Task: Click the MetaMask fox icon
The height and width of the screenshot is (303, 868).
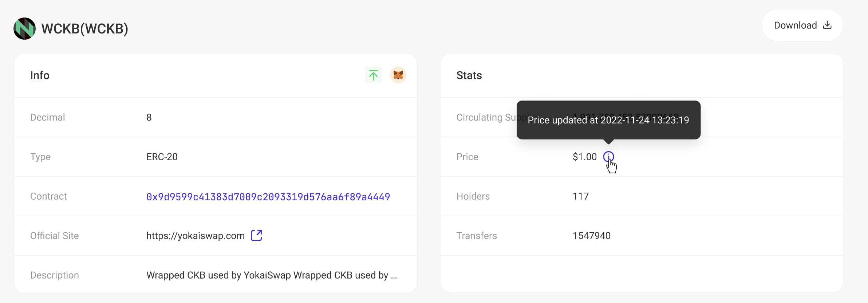Action: [398, 75]
